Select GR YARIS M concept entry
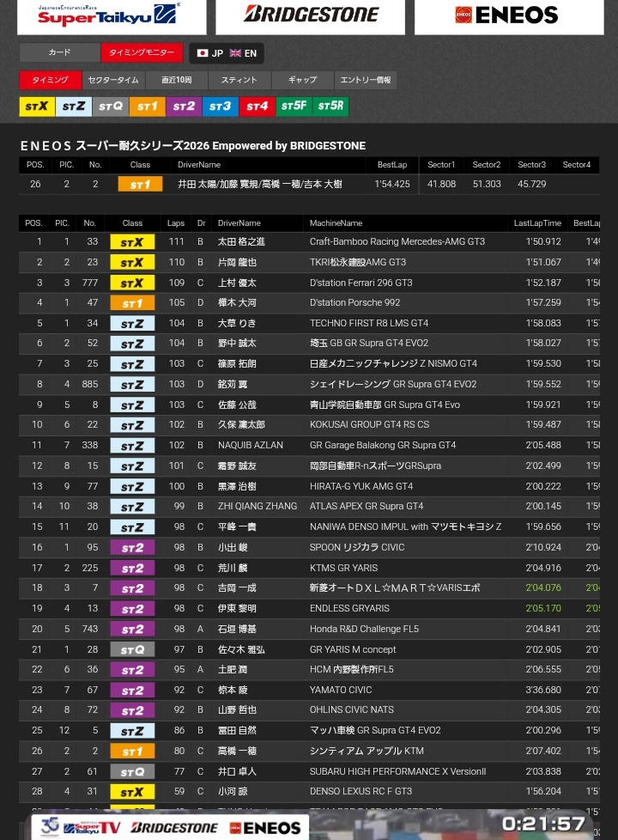The image size is (618, 840). point(353,648)
